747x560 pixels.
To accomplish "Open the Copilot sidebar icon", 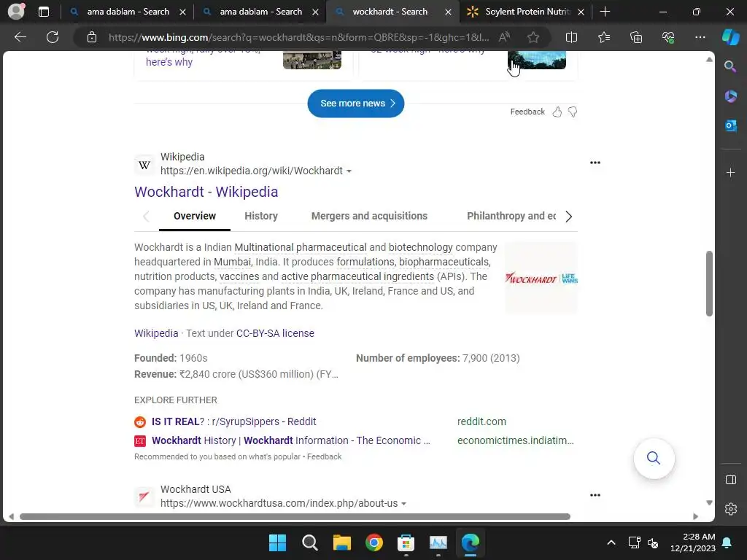I will [730, 37].
